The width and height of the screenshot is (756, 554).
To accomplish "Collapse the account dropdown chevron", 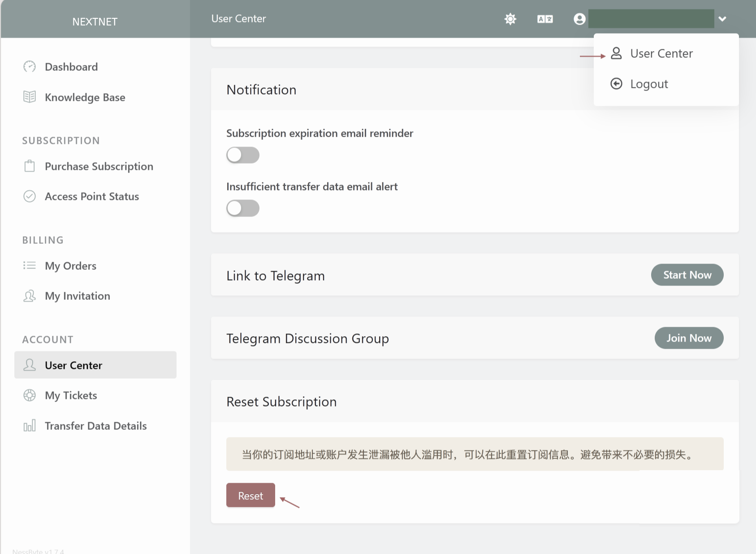I will (722, 19).
